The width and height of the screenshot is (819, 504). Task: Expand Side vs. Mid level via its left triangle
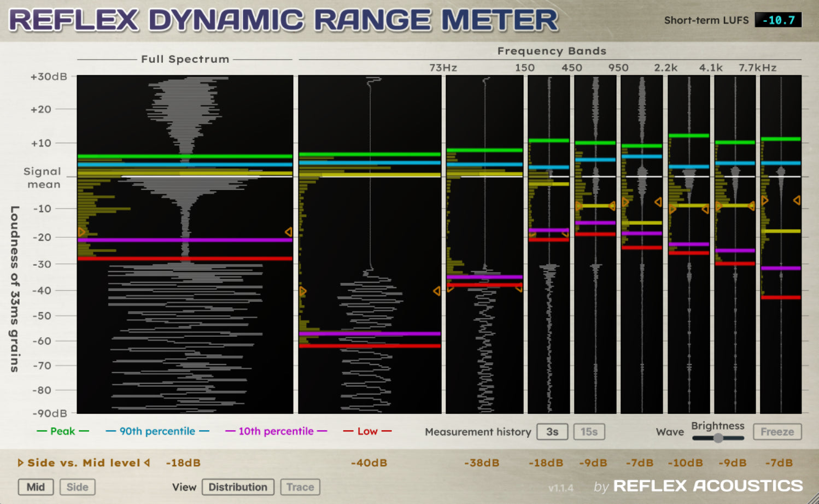20,462
